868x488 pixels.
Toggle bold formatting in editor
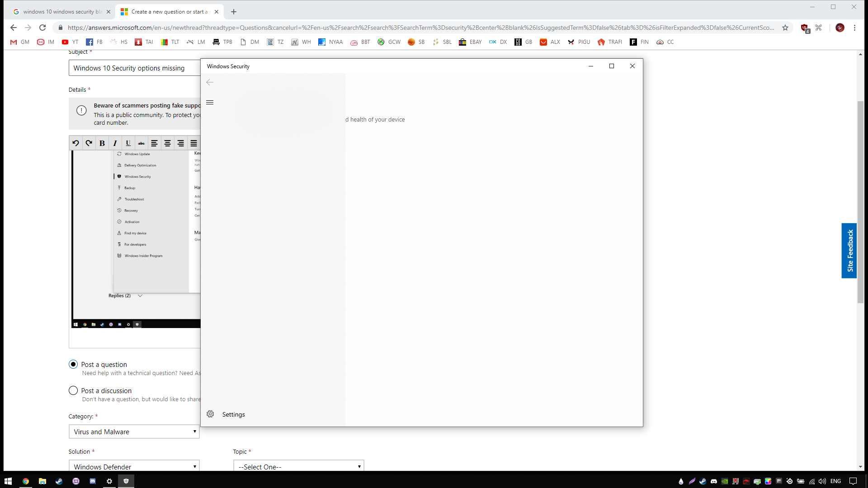(x=102, y=143)
